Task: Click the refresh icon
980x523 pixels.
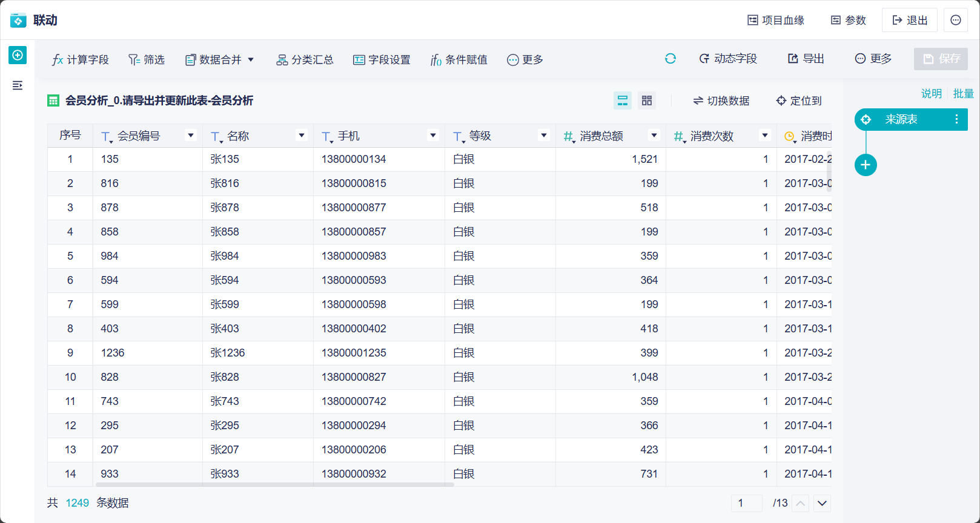Action: tap(670, 59)
